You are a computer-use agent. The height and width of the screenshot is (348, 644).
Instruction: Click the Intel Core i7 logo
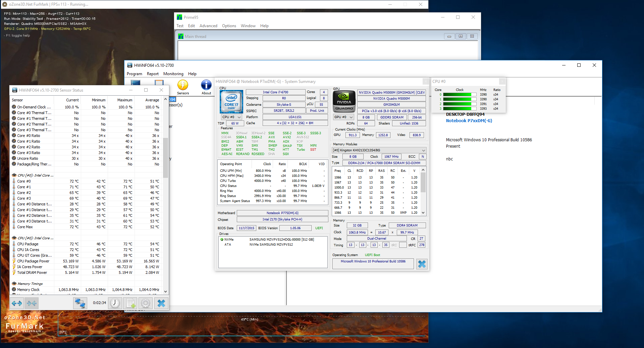pyautogui.click(x=231, y=102)
